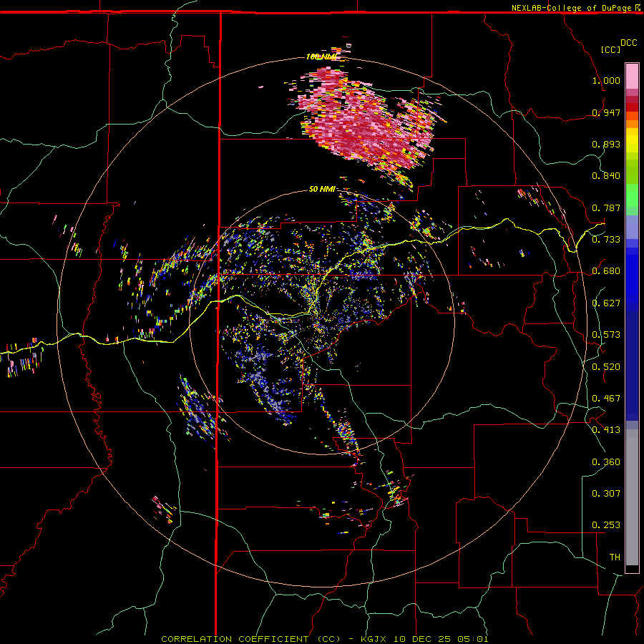Select the 1.000 scale value

606,80
